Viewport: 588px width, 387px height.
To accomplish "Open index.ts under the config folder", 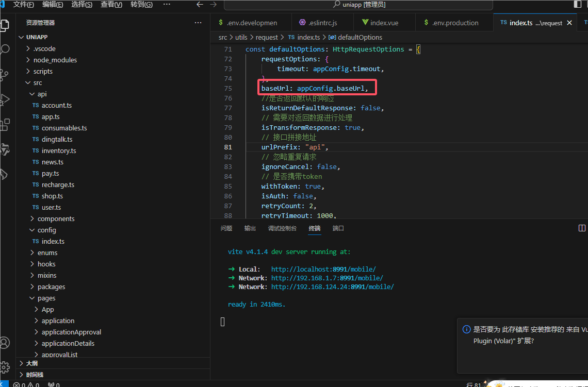I will (x=53, y=241).
